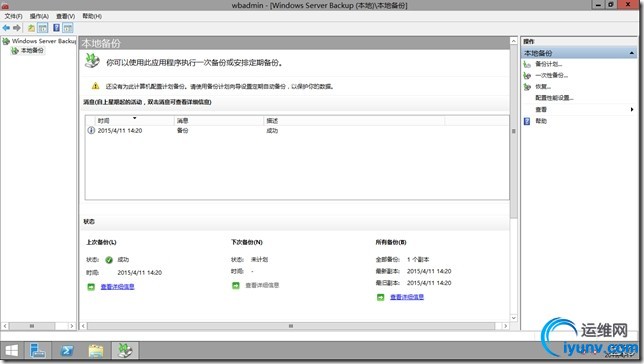The width and height of the screenshot is (644, 364).
Task: Click tree pane horizontal scrollbar left arrow
Action: (5, 326)
